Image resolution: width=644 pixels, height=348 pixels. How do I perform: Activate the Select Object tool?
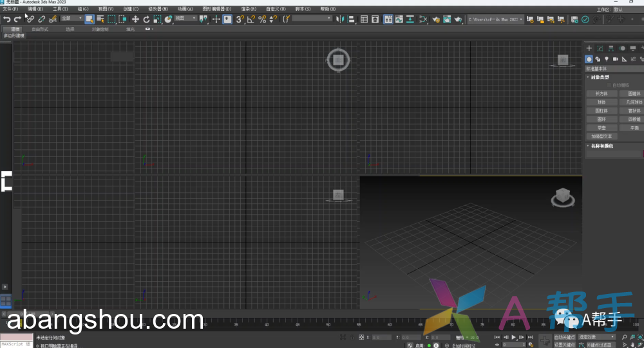(x=89, y=19)
